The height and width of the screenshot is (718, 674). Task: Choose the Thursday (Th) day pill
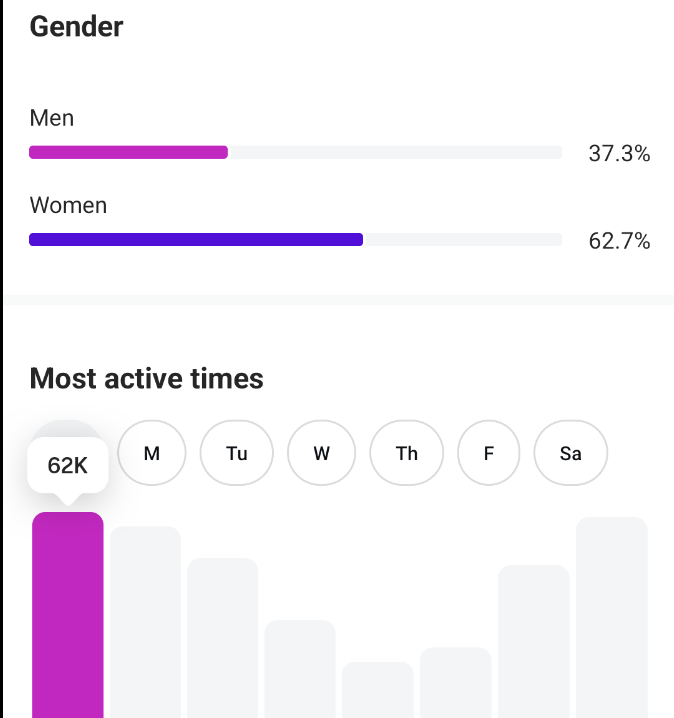click(406, 453)
